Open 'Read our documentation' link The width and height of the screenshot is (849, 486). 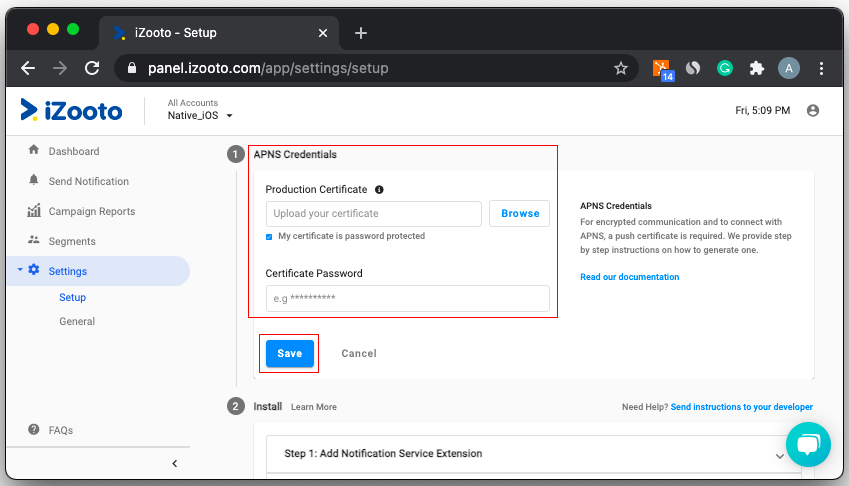629,277
